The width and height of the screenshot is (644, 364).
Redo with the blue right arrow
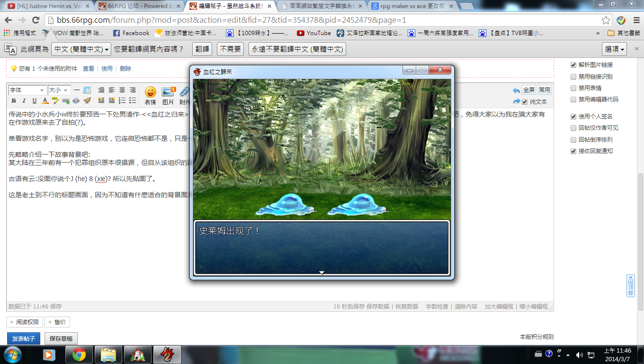(516, 101)
